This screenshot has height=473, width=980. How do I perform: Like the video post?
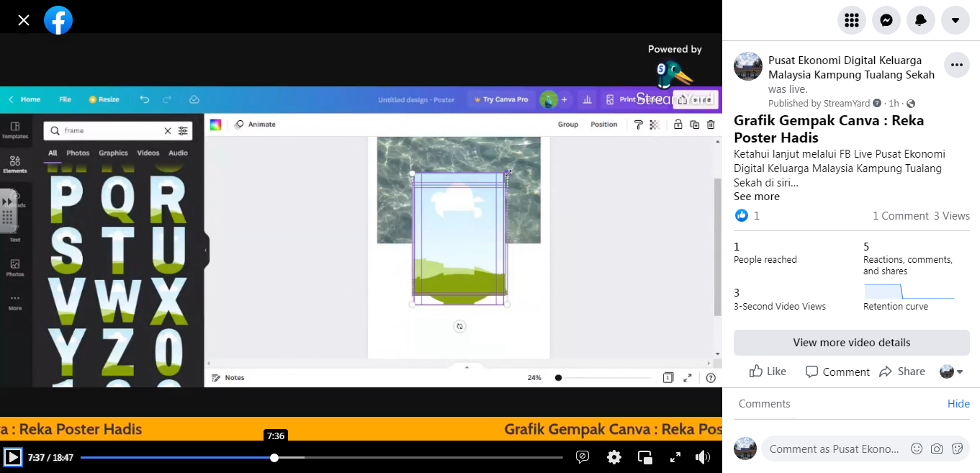[768, 371]
